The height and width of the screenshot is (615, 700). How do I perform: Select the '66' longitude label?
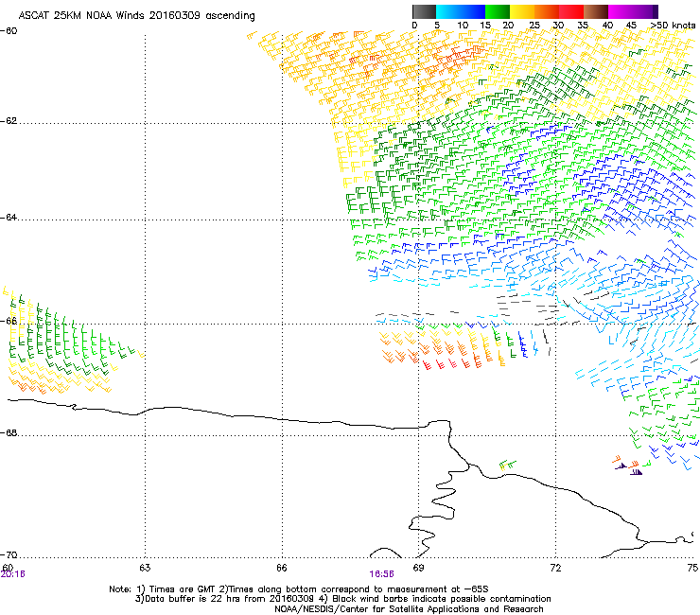(x=282, y=568)
